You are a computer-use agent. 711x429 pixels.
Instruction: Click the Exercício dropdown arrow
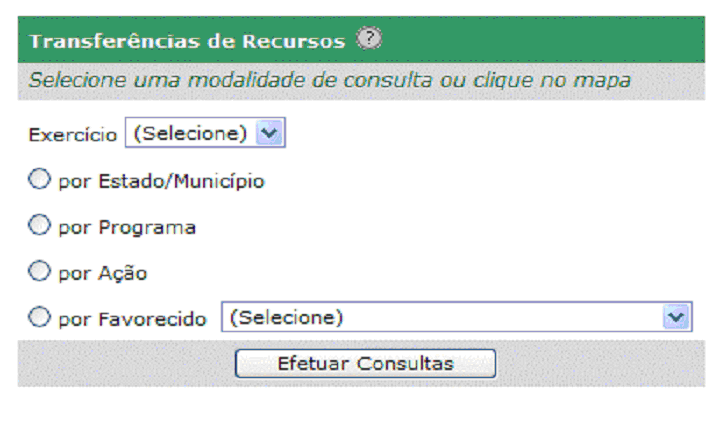click(268, 133)
